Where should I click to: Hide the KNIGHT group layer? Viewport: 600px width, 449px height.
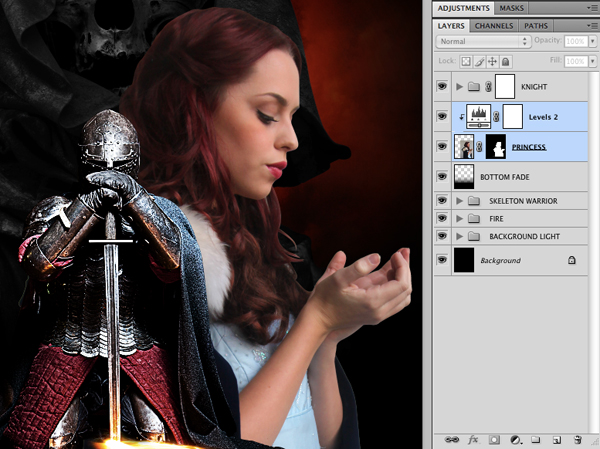443,88
